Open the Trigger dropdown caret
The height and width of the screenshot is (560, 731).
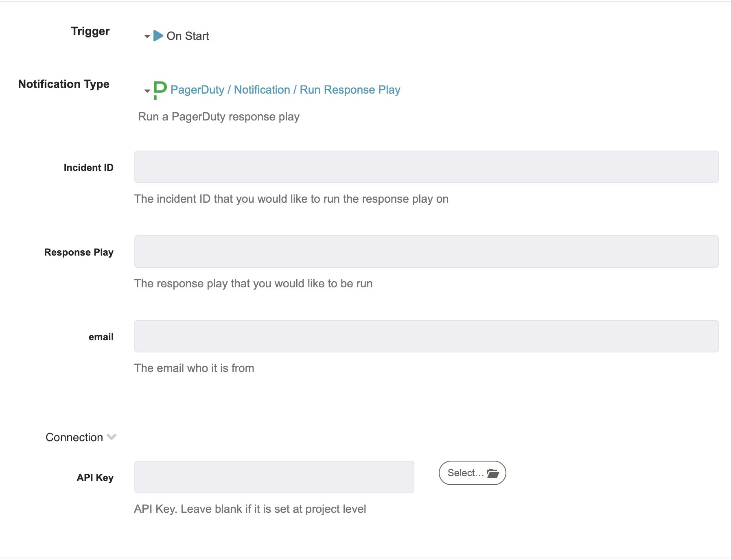[x=147, y=37]
